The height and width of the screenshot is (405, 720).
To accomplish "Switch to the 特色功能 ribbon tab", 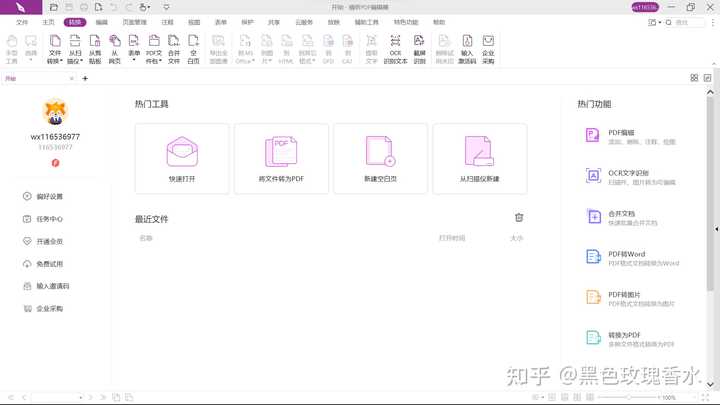I will pyautogui.click(x=406, y=22).
